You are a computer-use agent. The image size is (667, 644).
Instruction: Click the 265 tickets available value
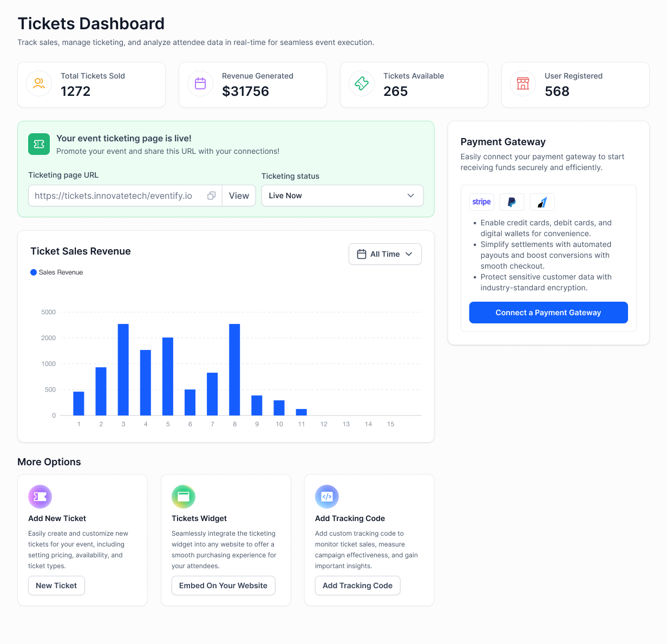pyautogui.click(x=396, y=92)
